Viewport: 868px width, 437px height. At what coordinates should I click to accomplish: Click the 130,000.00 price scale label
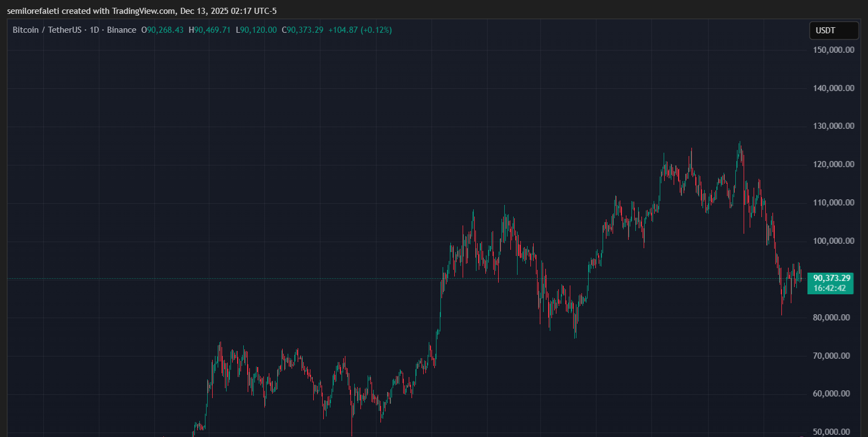pyautogui.click(x=833, y=126)
